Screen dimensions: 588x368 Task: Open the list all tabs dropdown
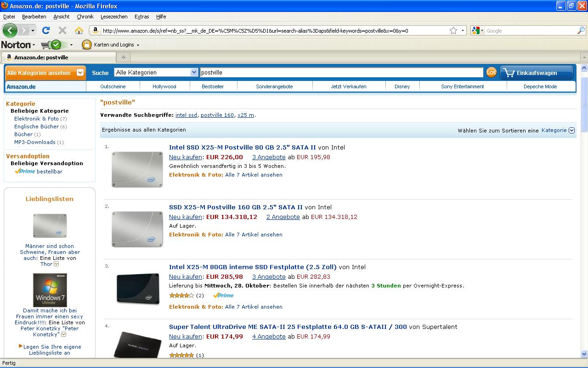(x=584, y=57)
